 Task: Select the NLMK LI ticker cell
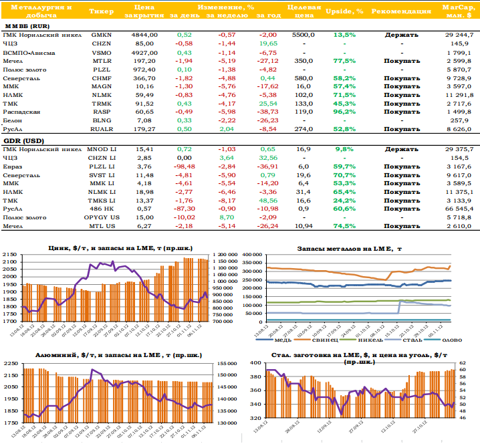102,192
